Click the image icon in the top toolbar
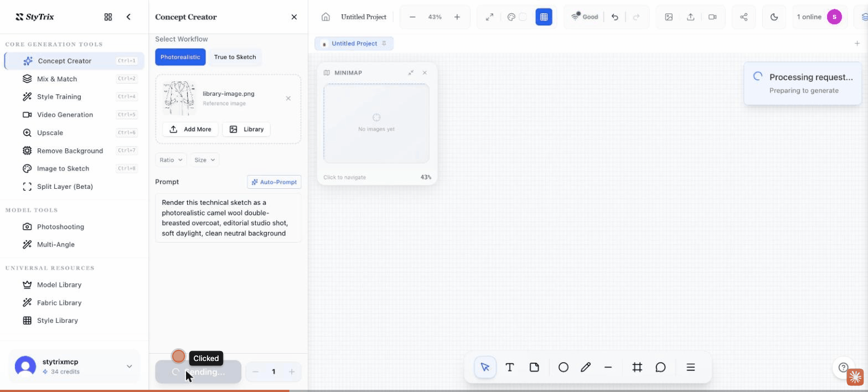 tap(669, 17)
